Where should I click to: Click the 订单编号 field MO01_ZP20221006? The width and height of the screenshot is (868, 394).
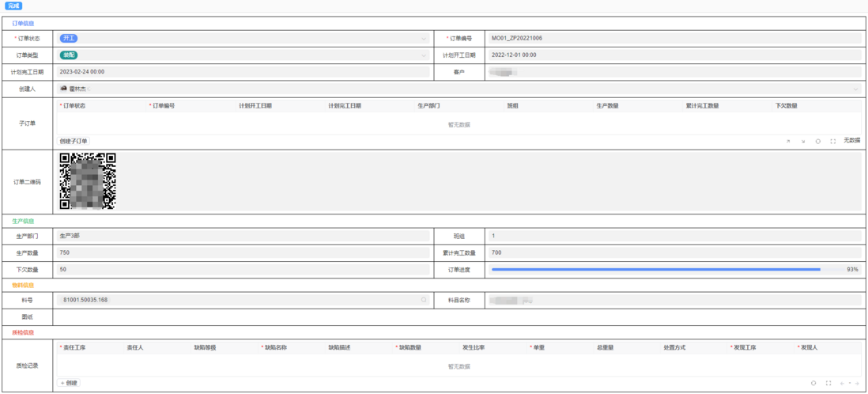pos(675,38)
